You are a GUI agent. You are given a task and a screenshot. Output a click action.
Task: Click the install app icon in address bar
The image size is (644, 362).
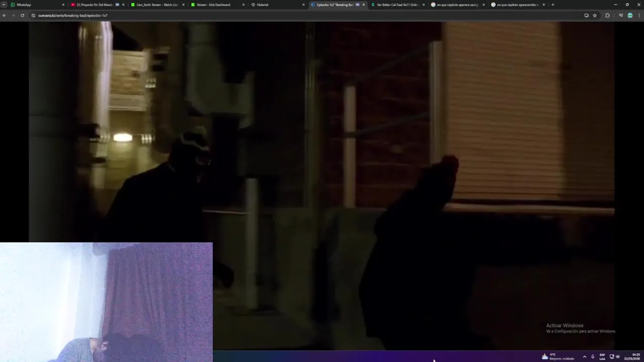click(587, 16)
